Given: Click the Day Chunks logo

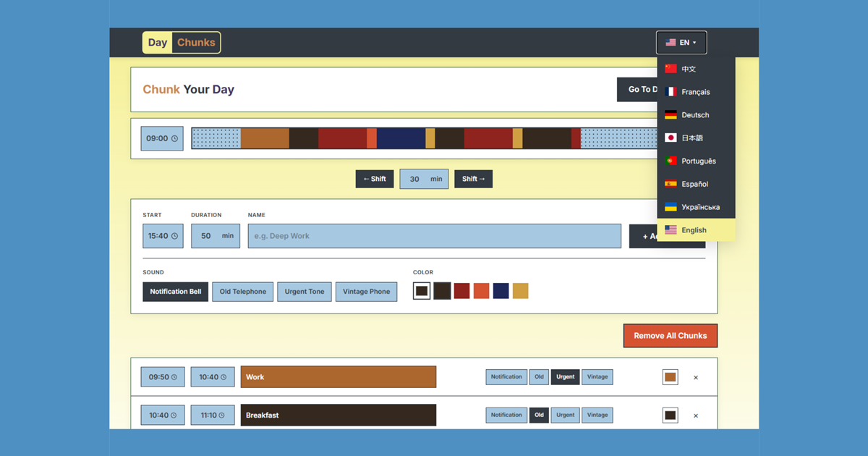Looking at the screenshot, I should coord(182,43).
